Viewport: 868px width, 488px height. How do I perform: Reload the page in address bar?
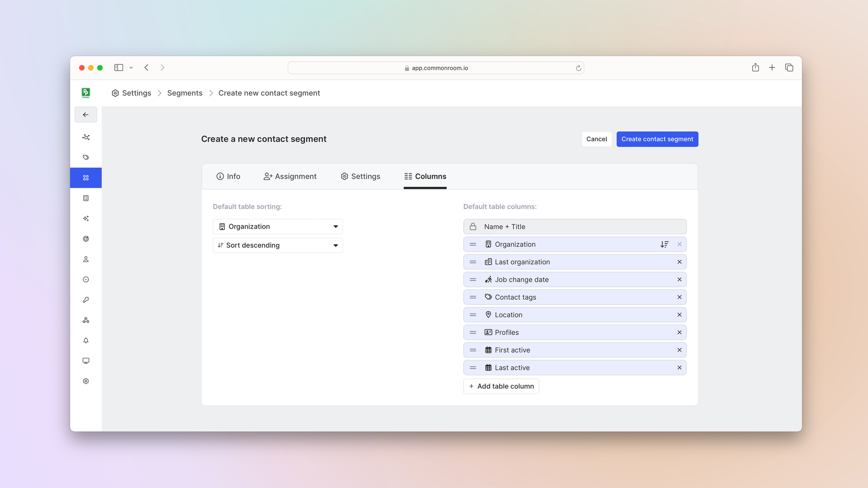tap(578, 68)
